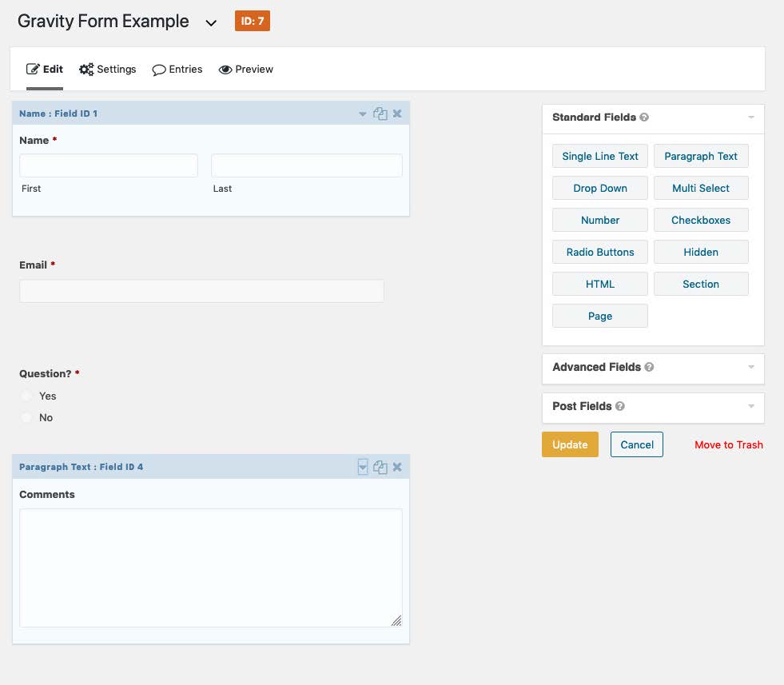Image resolution: width=784 pixels, height=685 pixels.
Task: Duplicate the Name field
Action: tap(380, 114)
